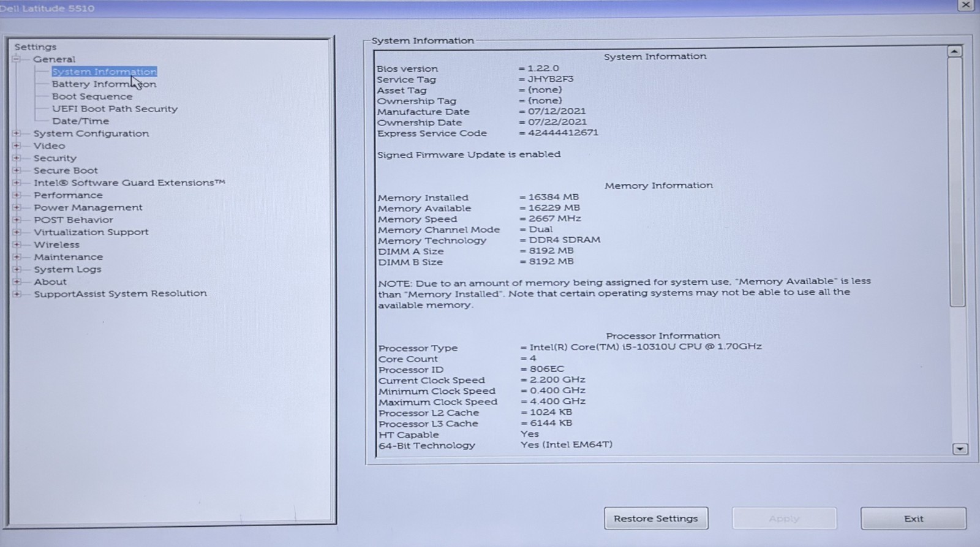Click Memory Technology value DDR4 SDRAM

(565, 240)
